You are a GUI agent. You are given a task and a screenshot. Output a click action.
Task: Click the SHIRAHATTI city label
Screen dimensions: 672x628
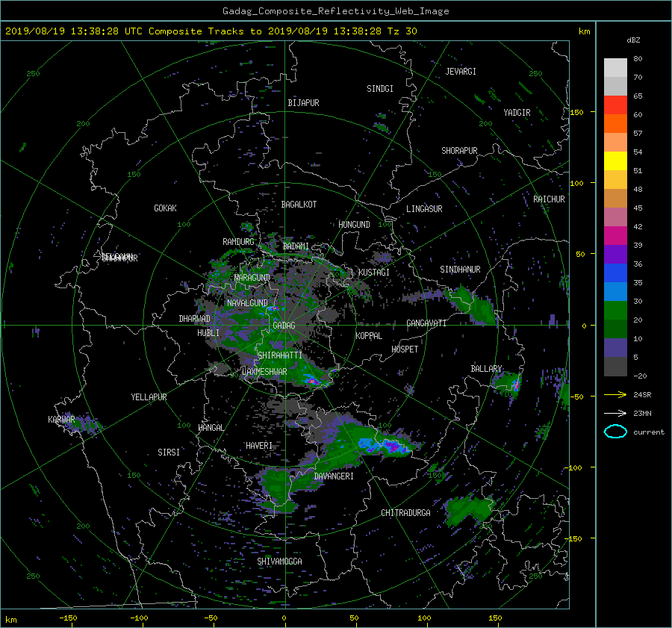pyautogui.click(x=280, y=355)
